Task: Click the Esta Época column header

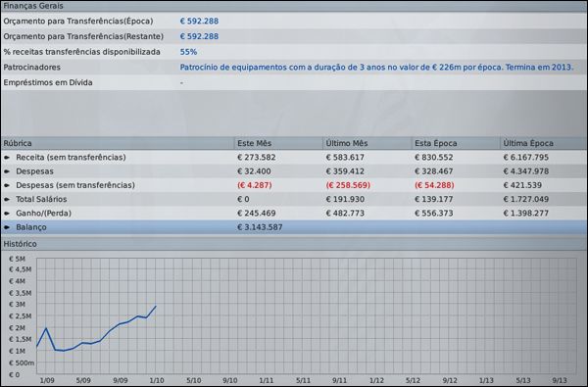Action: (x=456, y=143)
